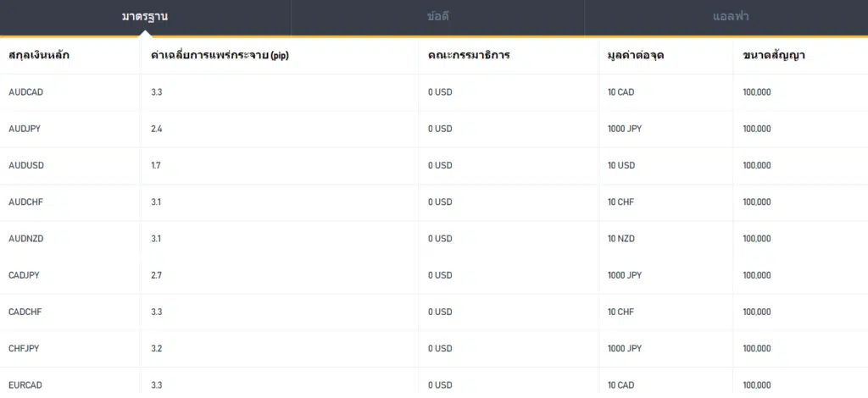Click the ขนาดสัญญา column header
The width and height of the screenshot is (868, 398).
click(773, 55)
